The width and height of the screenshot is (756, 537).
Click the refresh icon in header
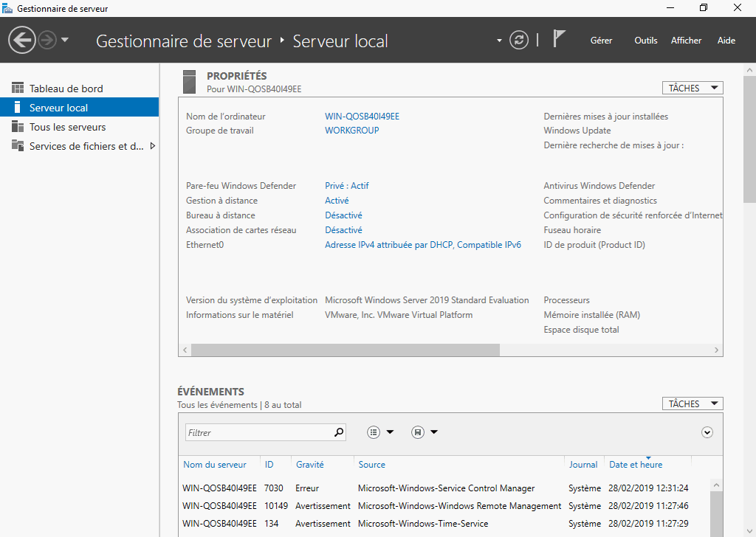click(x=520, y=40)
